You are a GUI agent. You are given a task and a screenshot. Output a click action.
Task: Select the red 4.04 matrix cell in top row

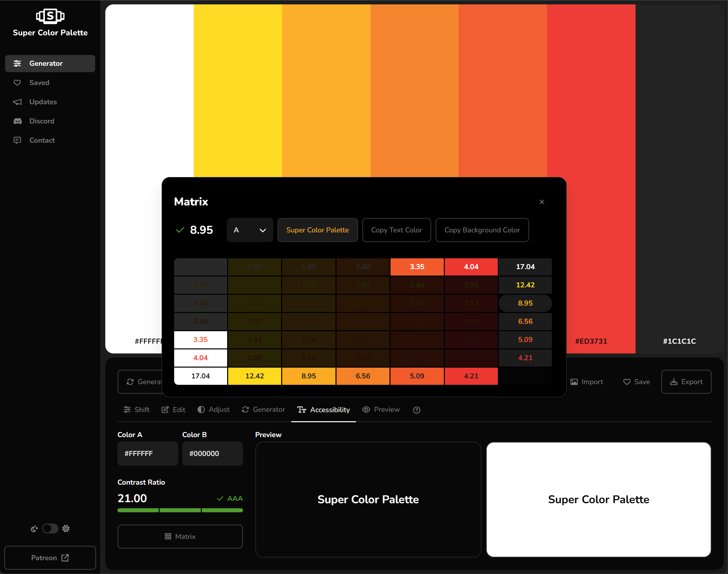tap(471, 267)
